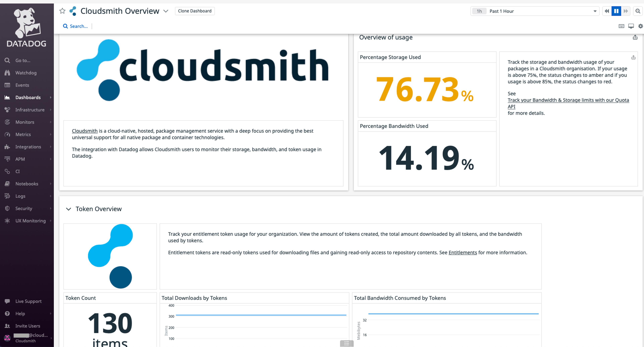Click the Clone Dashboard button

pos(195,11)
